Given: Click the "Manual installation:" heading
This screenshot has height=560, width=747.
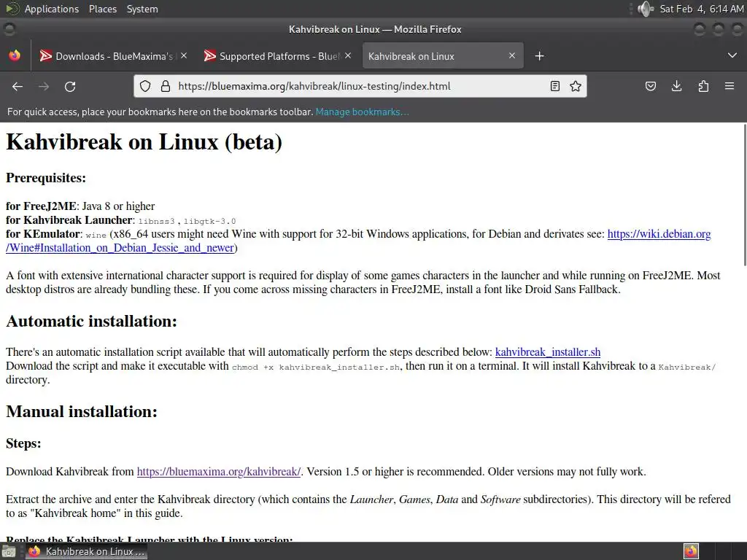Looking at the screenshot, I should tap(82, 411).
